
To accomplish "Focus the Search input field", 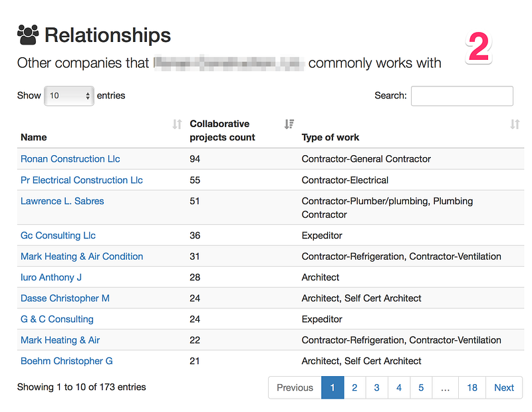I will coord(462,96).
